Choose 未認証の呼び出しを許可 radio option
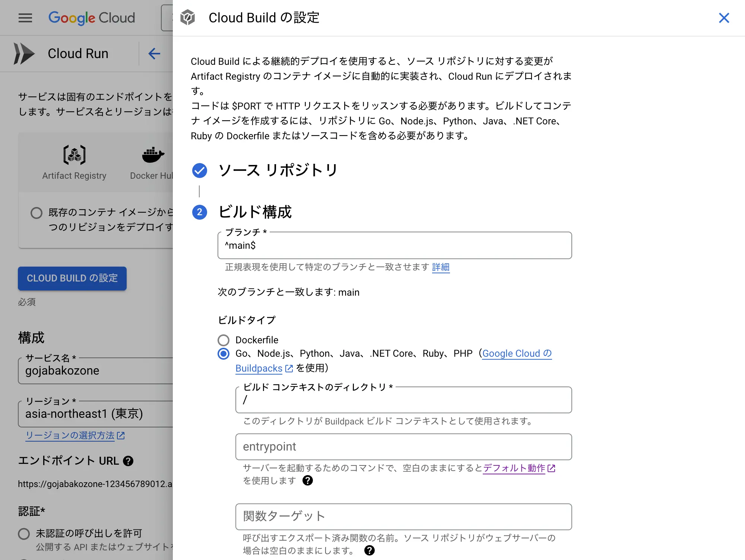Viewport: 745px width, 560px height. [24, 534]
